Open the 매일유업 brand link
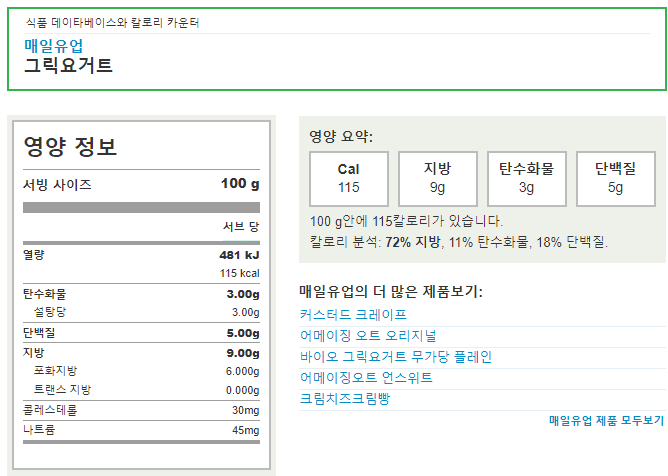Image resolution: width=668 pixels, height=476 pixels. (x=53, y=46)
